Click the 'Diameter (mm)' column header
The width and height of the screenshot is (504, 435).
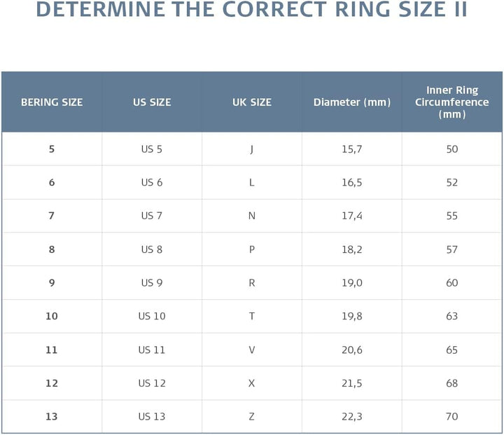click(351, 102)
